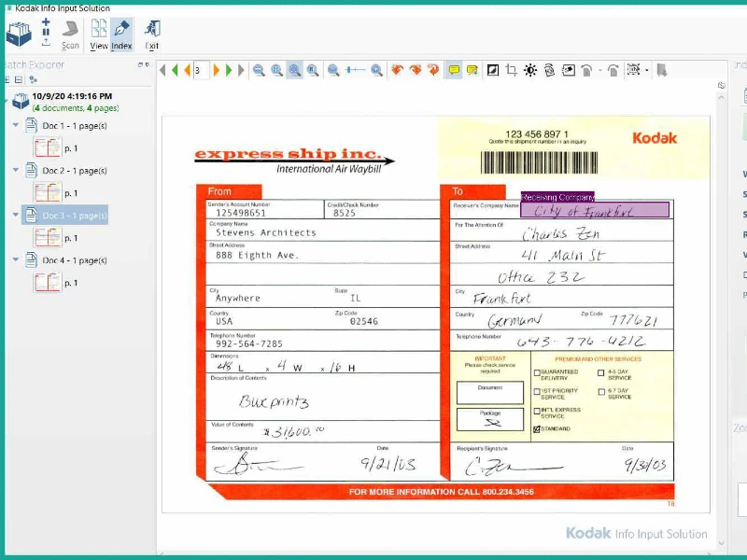Screen dimensions: 747x560
Task: Open dropdown arrow next to selection region tool
Action: point(646,71)
